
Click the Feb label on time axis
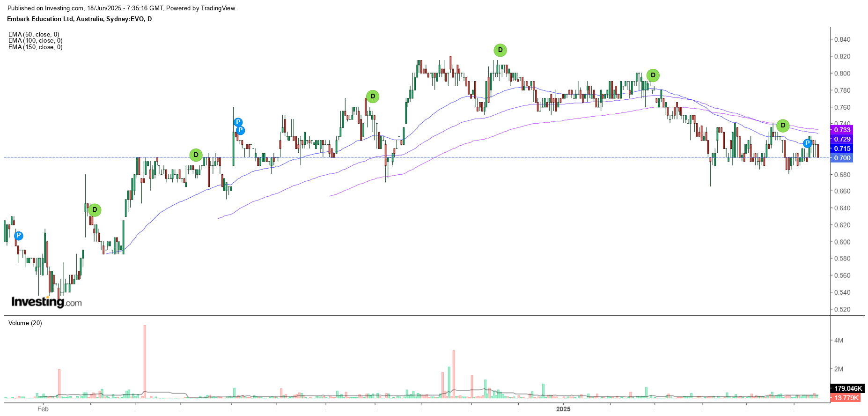click(43, 409)
